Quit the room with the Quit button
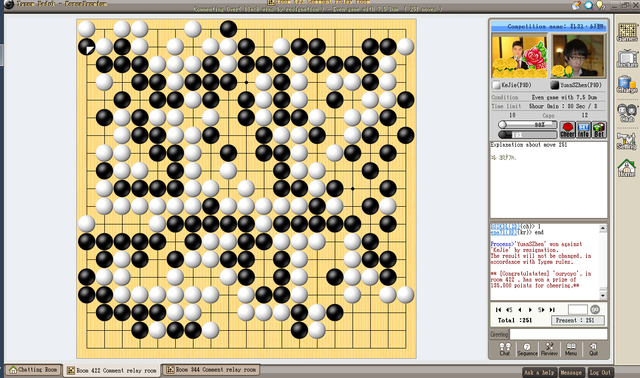 (x=593, y=349)
